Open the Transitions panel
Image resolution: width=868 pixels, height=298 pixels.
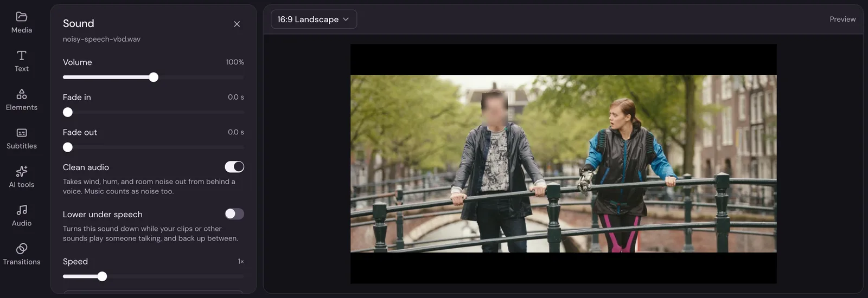tap(22, 255)
